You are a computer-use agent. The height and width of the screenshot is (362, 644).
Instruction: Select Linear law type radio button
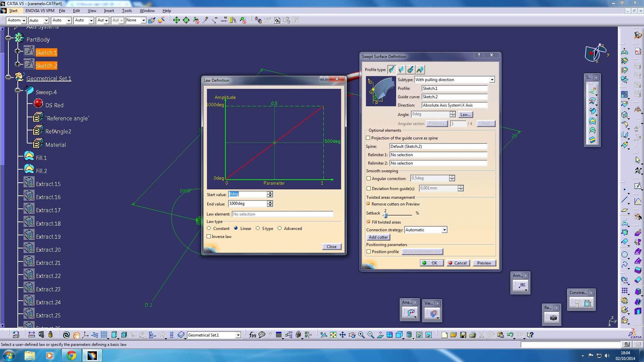point(236,228)
